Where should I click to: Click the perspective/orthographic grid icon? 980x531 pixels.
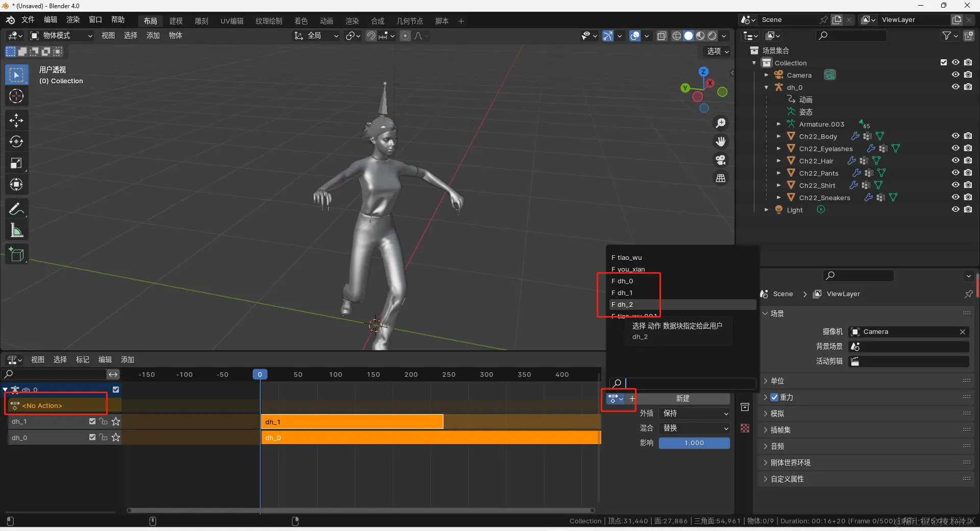tap(721, 178)
